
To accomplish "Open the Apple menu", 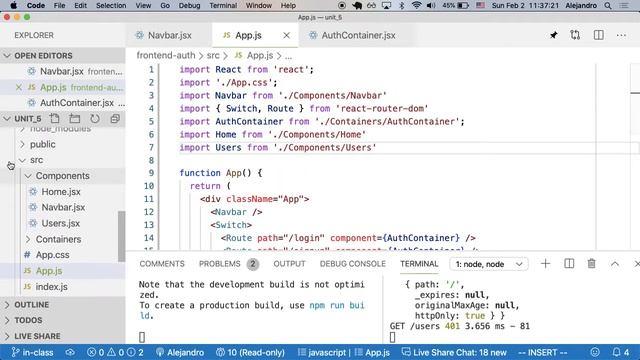I will (13, 6).
